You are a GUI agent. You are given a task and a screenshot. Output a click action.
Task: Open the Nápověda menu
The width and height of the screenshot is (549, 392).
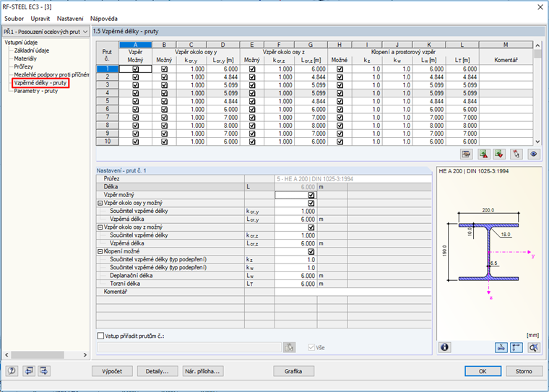(x=103, y=19)
